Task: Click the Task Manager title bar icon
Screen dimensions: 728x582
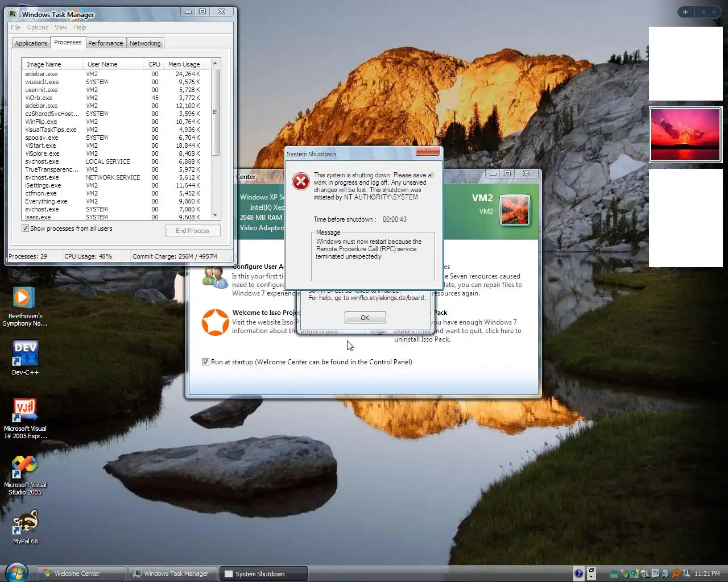Action: (x=13, y=14)
